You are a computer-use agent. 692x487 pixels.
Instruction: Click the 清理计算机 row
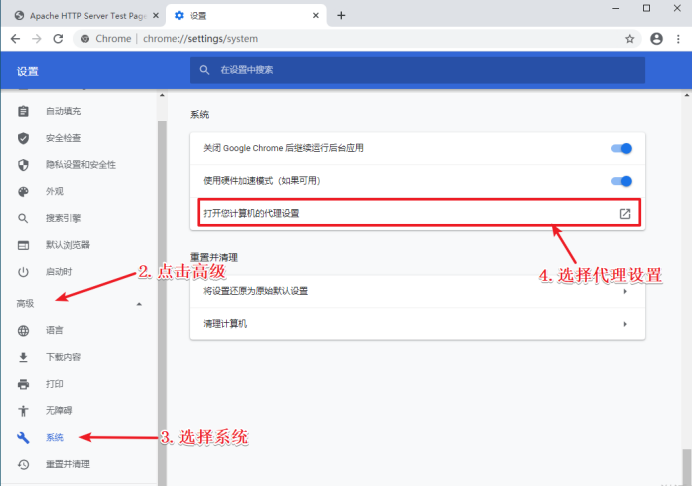click(x=417, y=324)
